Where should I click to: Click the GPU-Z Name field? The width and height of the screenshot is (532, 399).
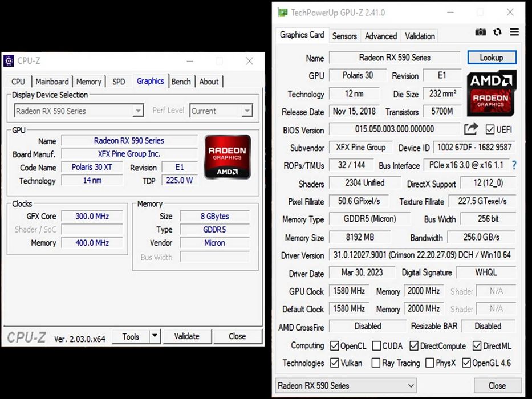(395, 58)
